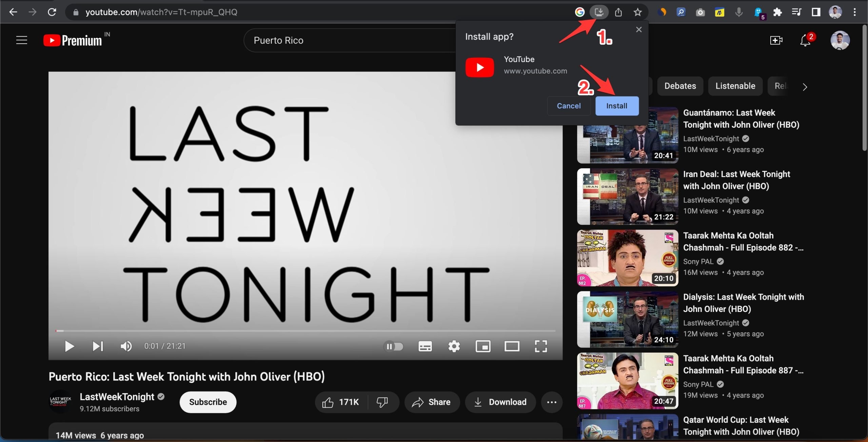Click the Create video icon
Image resolution: width=868 pixels, height=442 pixels.
point(776,40)
